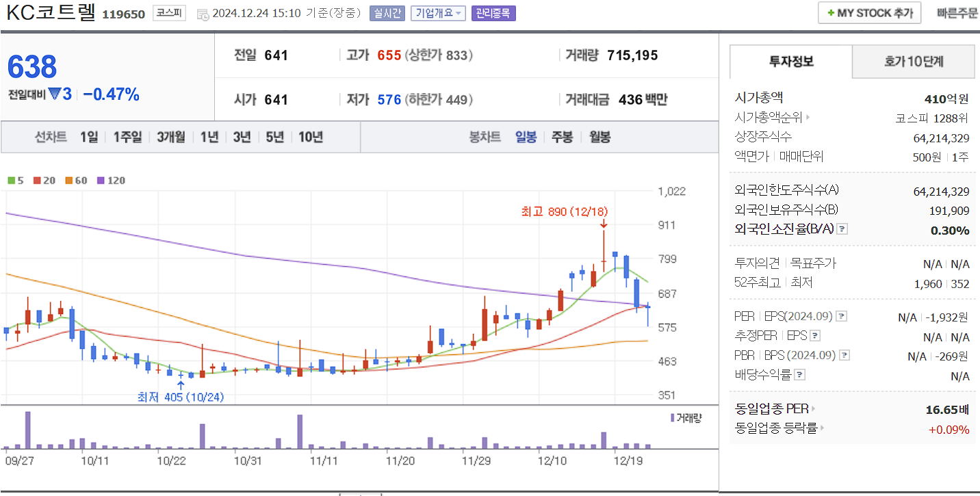Click the 외국인보유주식수(B) value 191,909
The height and width of the screenshot is (496, 980).
coord(950,211)
